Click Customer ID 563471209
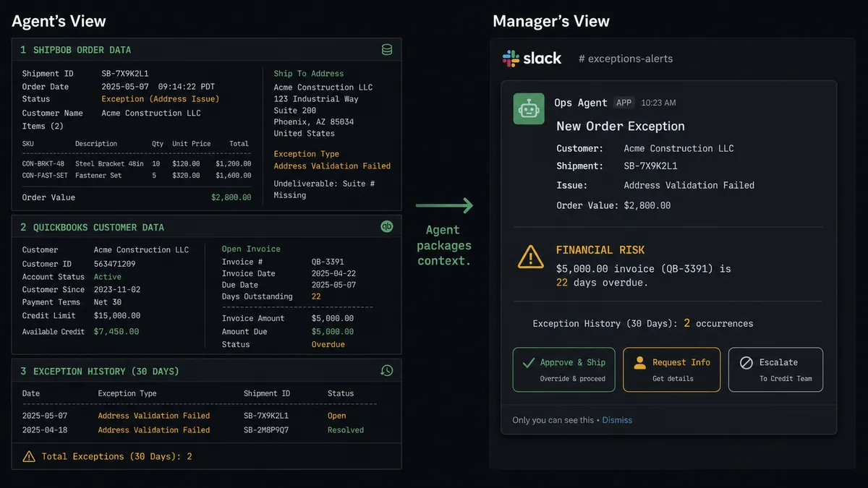The width and height of the screenshot is (868, 488). coord(115,264)
